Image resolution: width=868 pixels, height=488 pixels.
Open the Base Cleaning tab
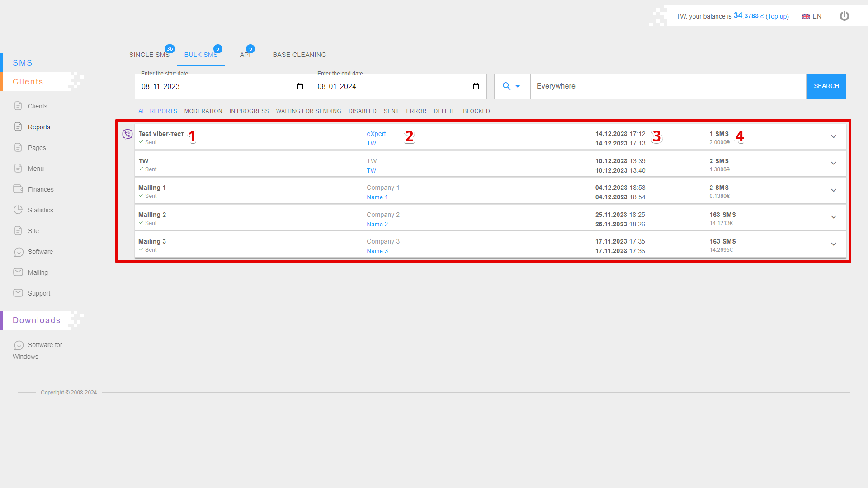tap(299, 55)
